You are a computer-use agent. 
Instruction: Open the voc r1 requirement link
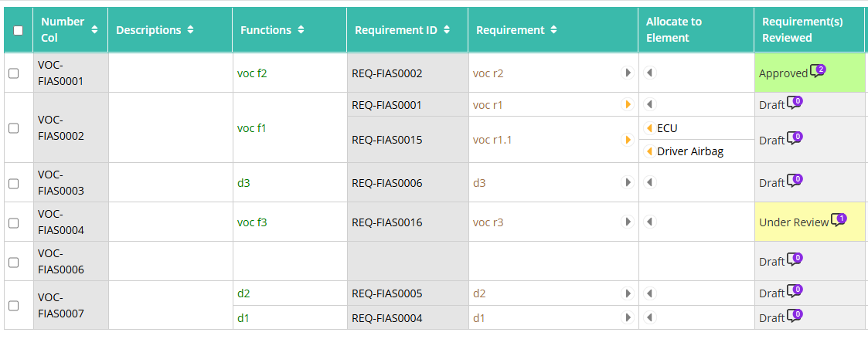point(488,104)
